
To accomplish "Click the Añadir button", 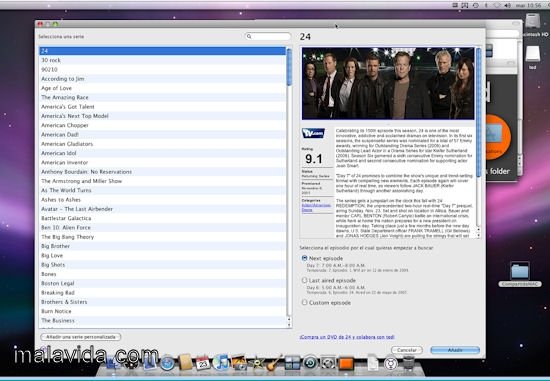I will (455, 350).
